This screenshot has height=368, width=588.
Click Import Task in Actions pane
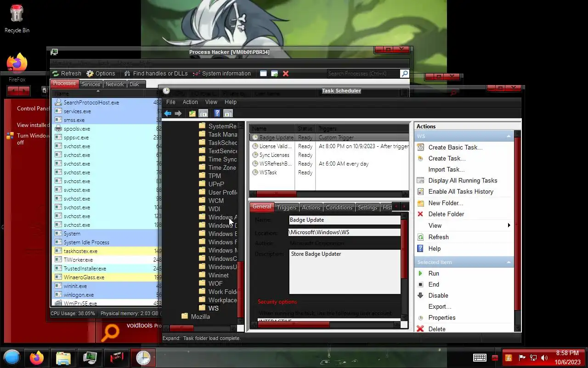tap(446, 170)
